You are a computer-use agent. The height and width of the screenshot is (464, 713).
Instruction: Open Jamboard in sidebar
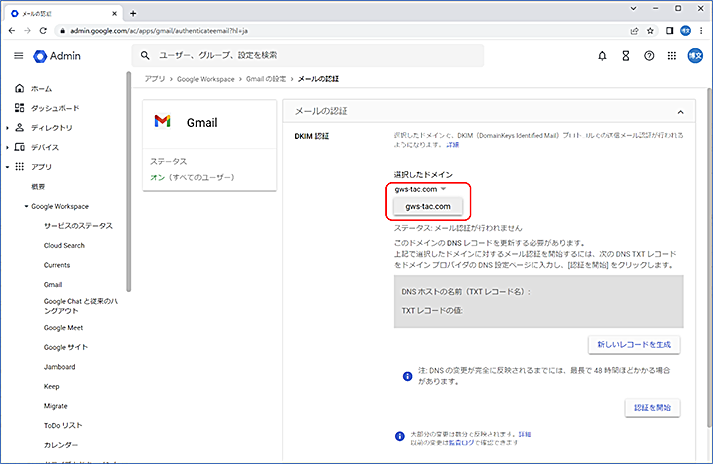(x=60, y=367)
